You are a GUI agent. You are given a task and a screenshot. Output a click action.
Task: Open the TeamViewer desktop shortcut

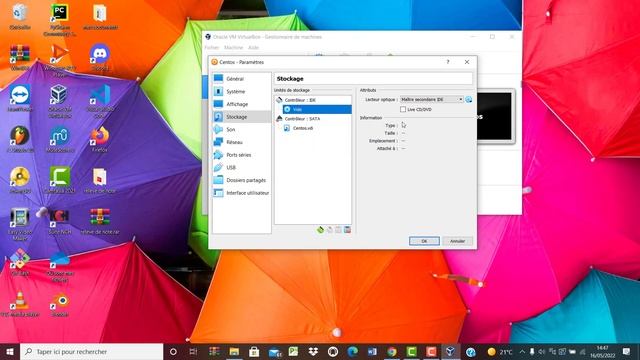coord(20,98)
